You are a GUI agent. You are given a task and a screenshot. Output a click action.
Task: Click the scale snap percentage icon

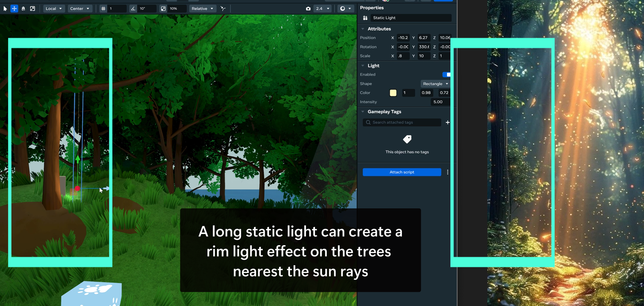pos(163,9)
